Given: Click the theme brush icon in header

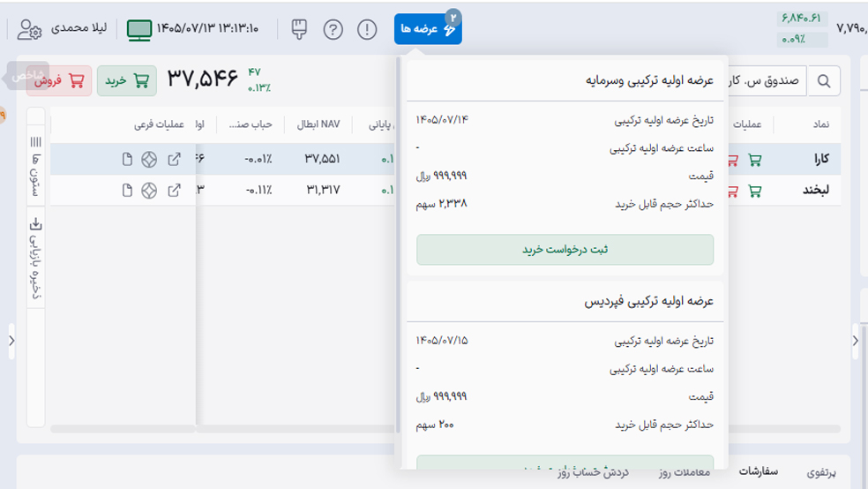Looking at the screenshot, I should pos(299,29).
